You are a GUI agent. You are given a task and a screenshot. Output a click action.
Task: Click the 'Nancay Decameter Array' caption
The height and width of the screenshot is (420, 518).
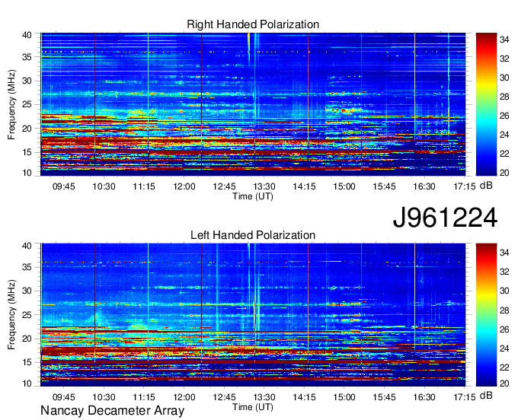click(112, 411)
